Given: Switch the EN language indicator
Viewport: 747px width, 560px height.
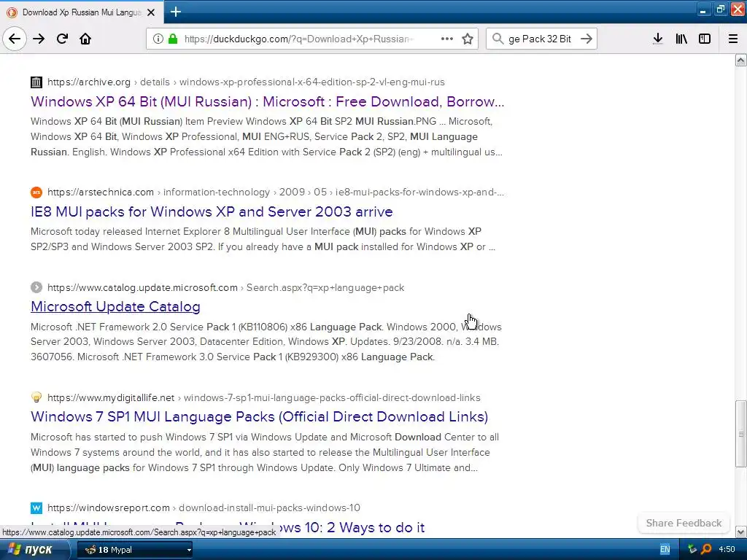Looking at the screenshot, I should click(665, 550).
